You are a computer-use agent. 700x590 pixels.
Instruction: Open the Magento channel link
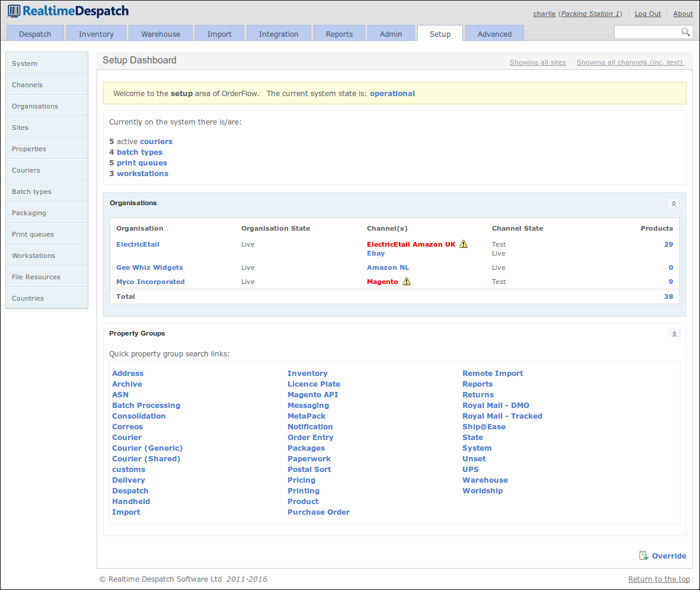pyautogui.click(x=382, y=282)
